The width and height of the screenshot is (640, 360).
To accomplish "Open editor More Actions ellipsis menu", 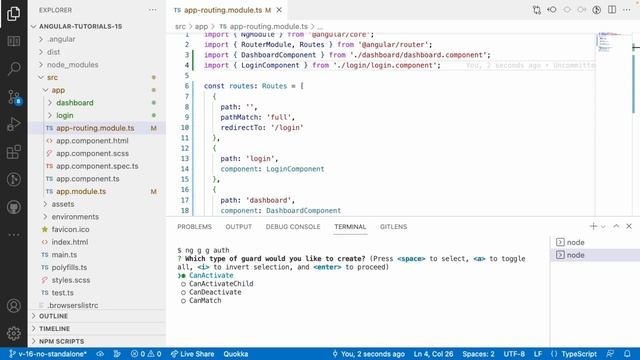I will (627, 10).
